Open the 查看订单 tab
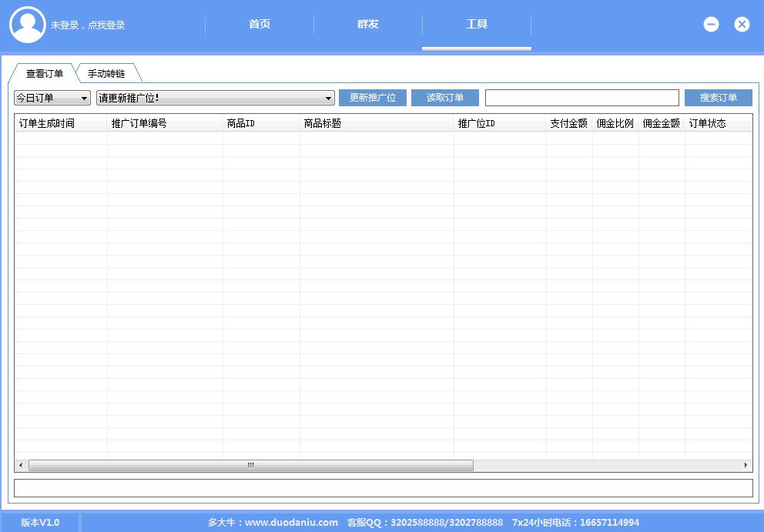 pyautogui.click(x=45, y=74)
